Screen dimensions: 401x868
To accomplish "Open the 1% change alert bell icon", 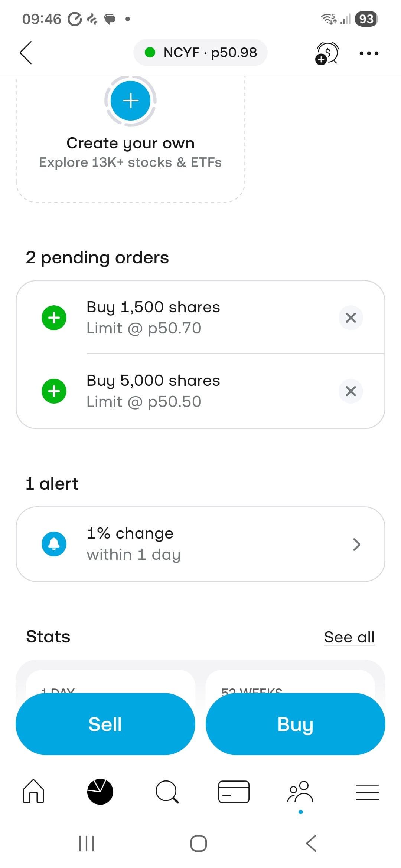I will (x=54, y=544).
